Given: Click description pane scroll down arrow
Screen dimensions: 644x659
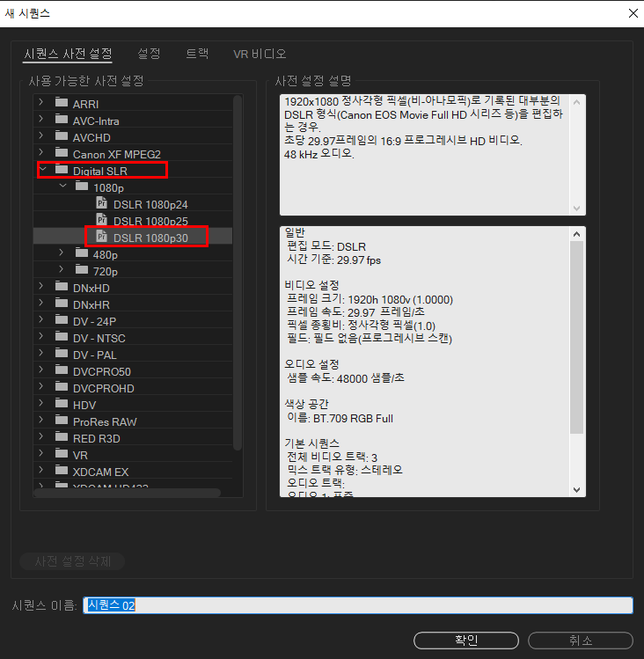Looking at the screenshot, I should click(x=577, y=209).
